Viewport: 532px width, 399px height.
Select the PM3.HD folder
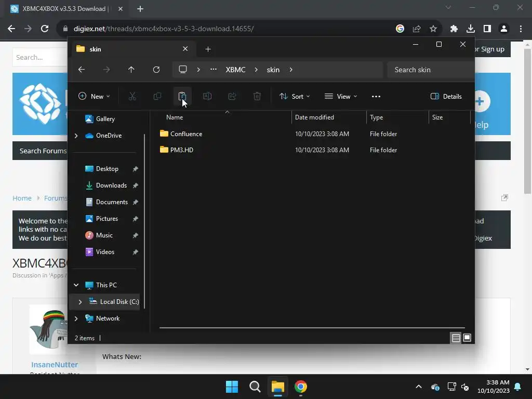[x=181, y=150]
